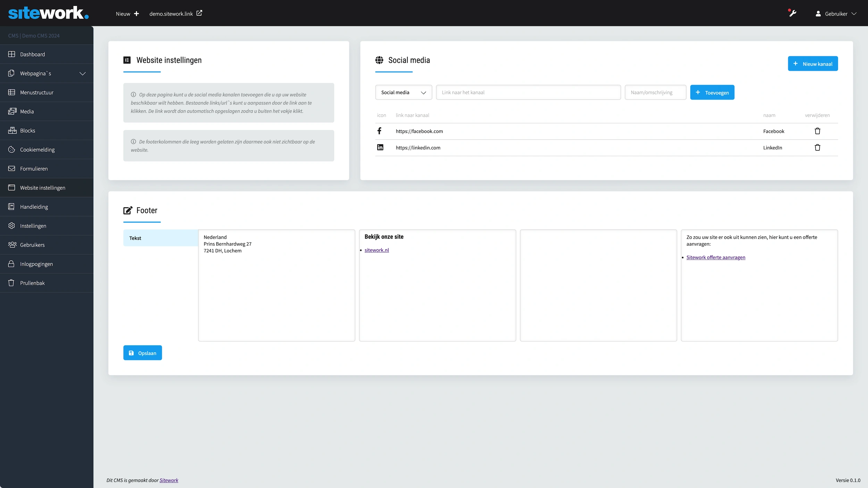Image resolution: width=868 pixels, height=488 pixels.
Task: Open Menustructuur in the sidebar
Action: coord(36,92)
